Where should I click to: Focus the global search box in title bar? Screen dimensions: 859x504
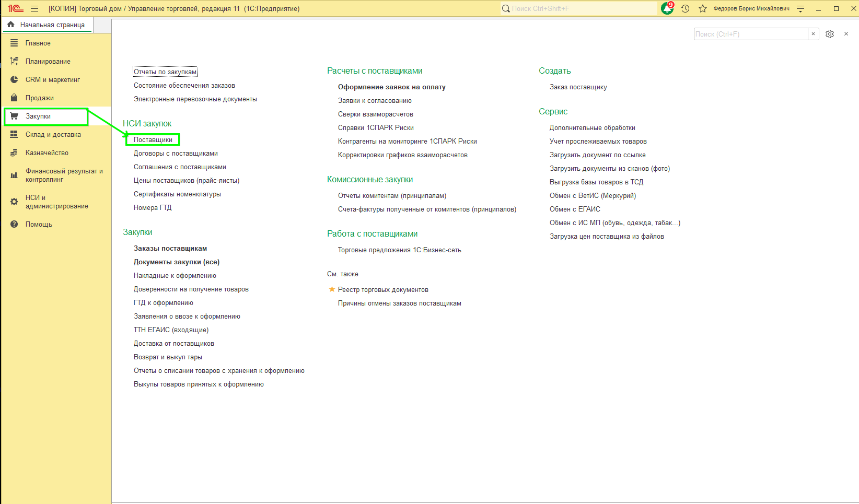tap(580, 9)
